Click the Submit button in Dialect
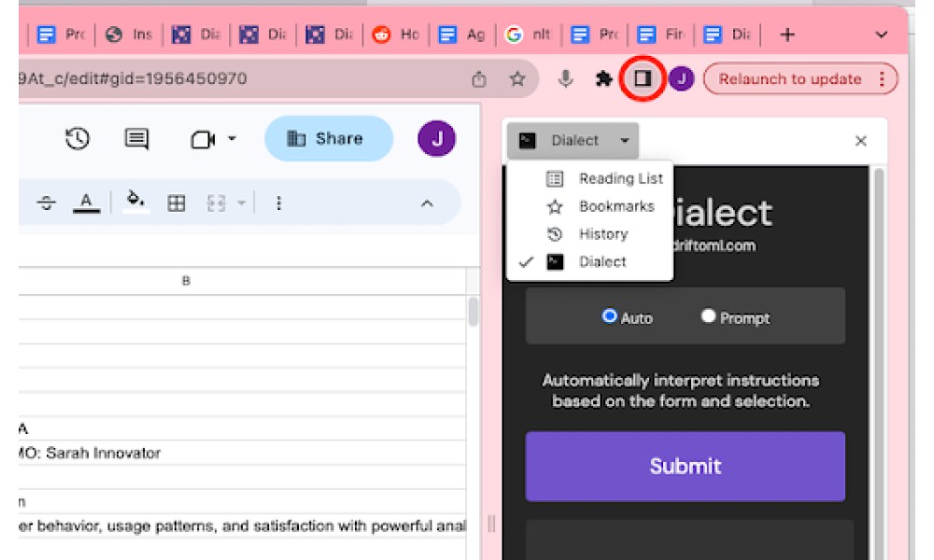 [x=685, y=466]
